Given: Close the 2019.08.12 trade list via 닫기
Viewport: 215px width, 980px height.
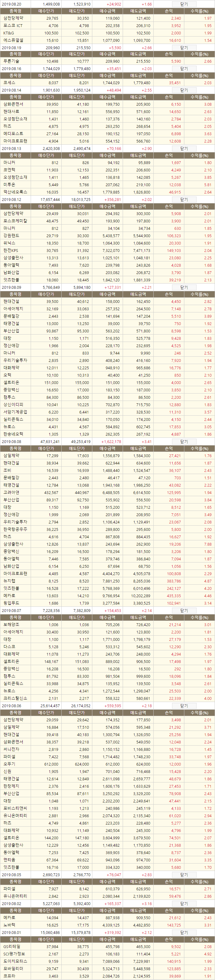Looking at the screenshot, I should click(184, 199).
